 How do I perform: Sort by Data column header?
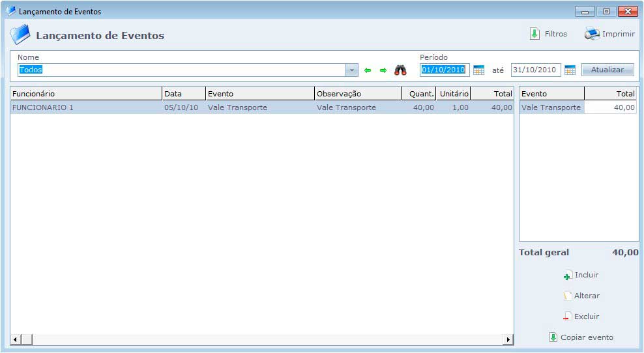(x=183, y=94)
